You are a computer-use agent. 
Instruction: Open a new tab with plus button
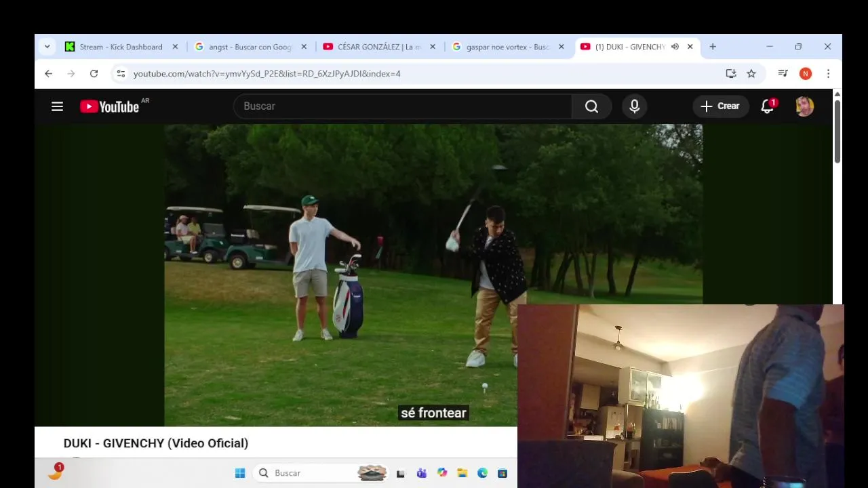click(713, 47)
